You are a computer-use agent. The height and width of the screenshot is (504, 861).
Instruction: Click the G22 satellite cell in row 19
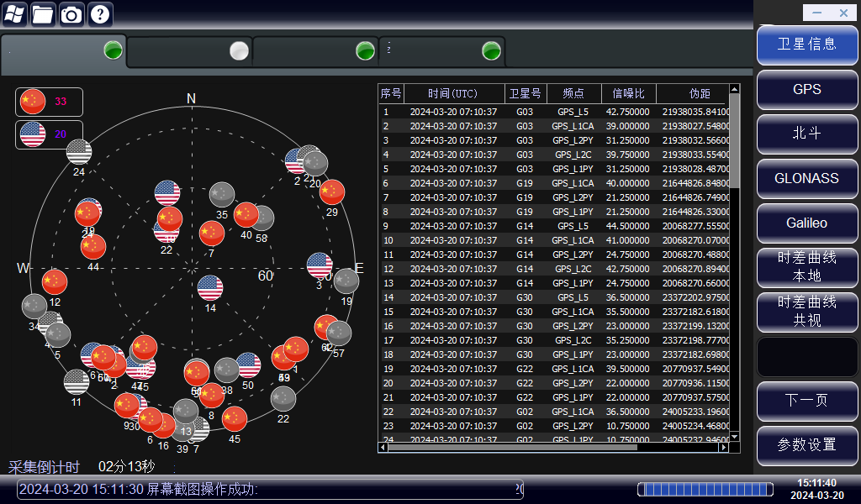click(526, 369)
